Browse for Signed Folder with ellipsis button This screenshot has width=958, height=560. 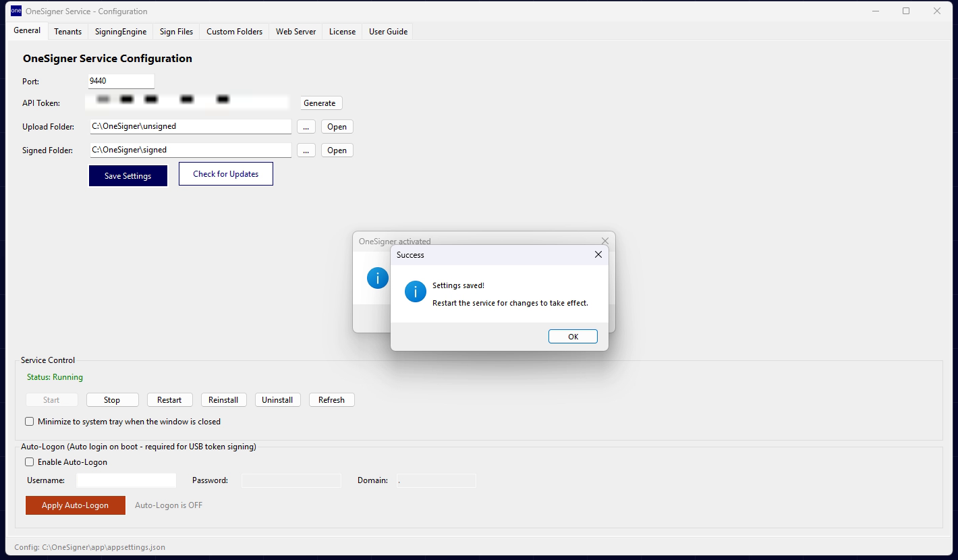point(306,150)
